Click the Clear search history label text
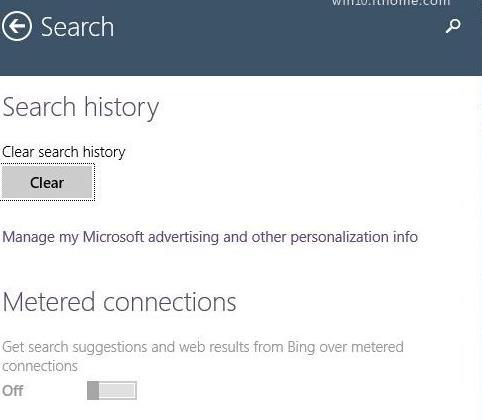Screen dimensions: 482x420 (x=64, y=152)
